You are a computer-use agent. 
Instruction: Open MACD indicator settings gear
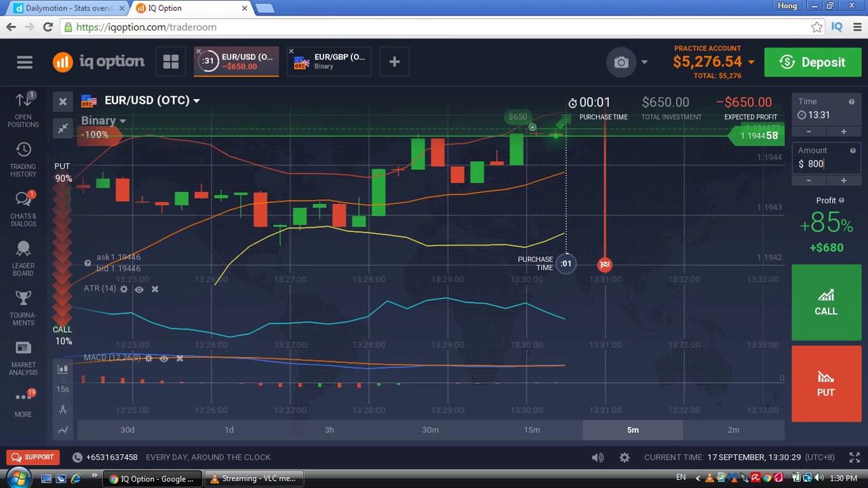(148, 358)
